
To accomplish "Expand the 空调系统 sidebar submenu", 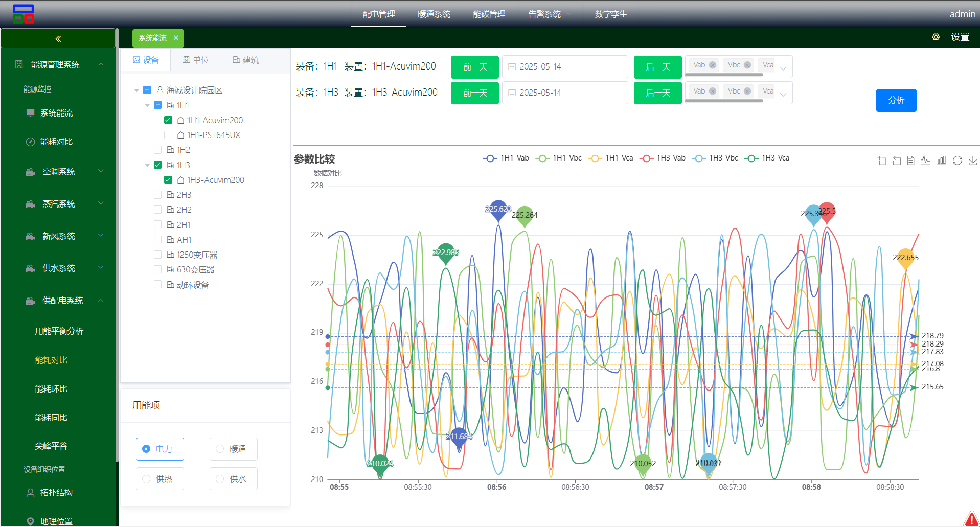I will [101, 171].
